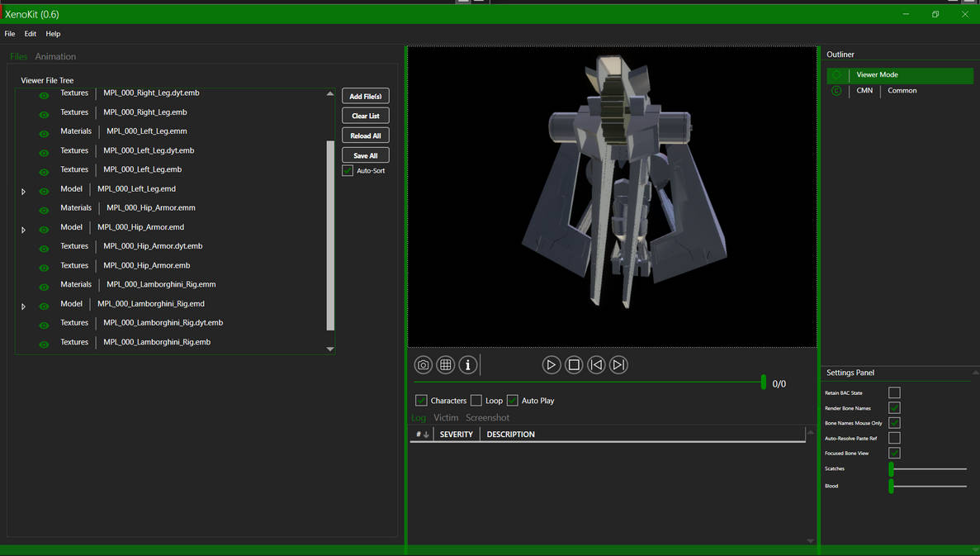Viewport: 980px width, 556px height.
Task: Switch to the Log tab
Action: [419, 418]
